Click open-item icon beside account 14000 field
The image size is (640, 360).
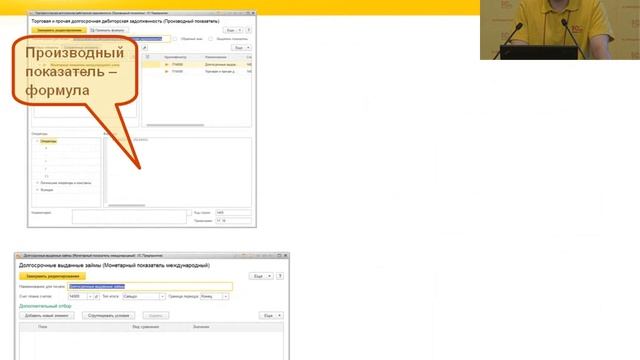(97, 296)
